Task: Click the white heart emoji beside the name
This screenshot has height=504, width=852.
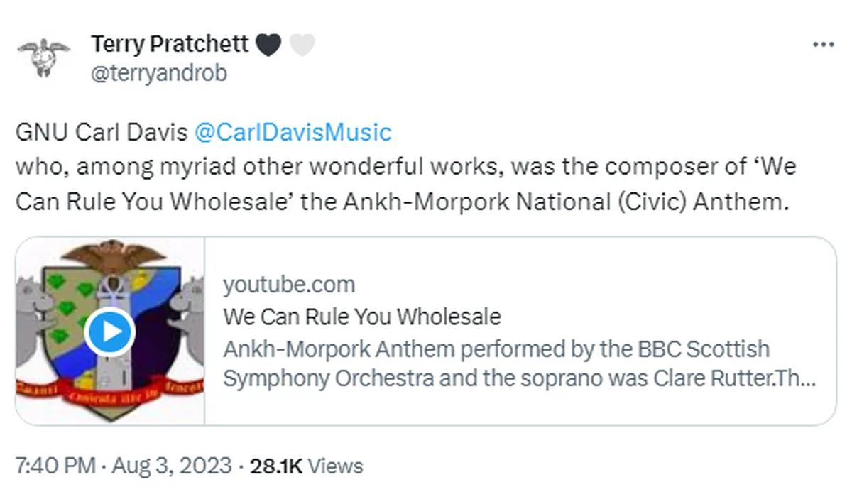Action: tap(301, 44)
